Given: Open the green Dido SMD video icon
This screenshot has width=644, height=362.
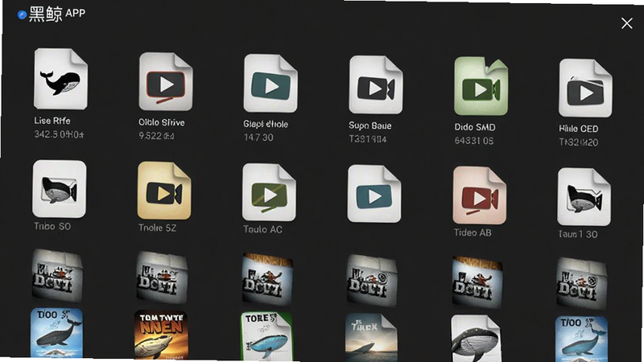Looking at the screenshot, I should (481, 87).
